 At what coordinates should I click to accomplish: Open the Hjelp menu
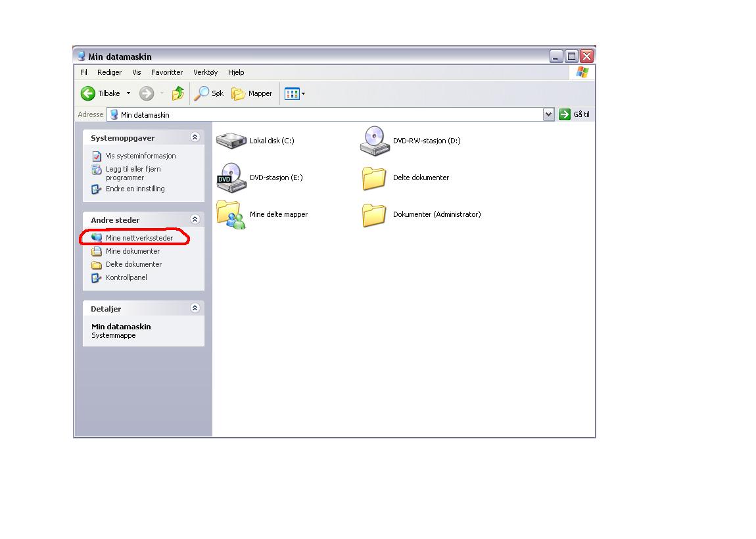236,72
